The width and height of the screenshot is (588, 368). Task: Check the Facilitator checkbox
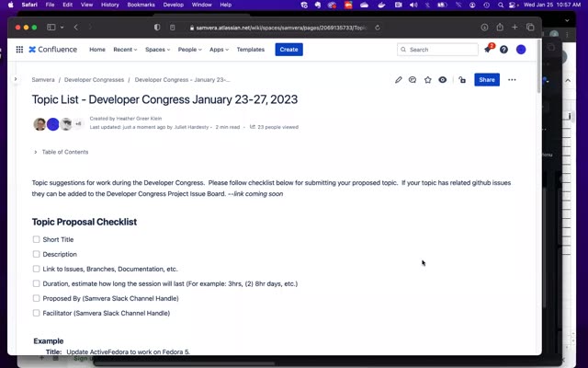click(36, 313)
